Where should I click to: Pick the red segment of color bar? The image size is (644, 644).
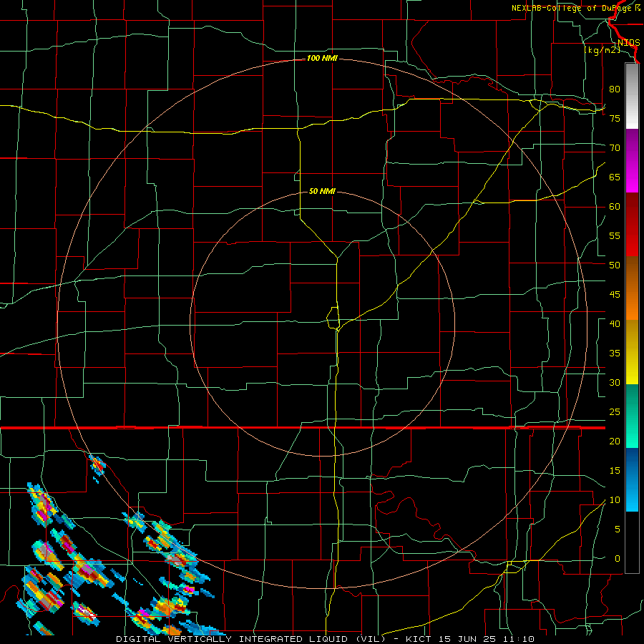click(x=632, y=224)
